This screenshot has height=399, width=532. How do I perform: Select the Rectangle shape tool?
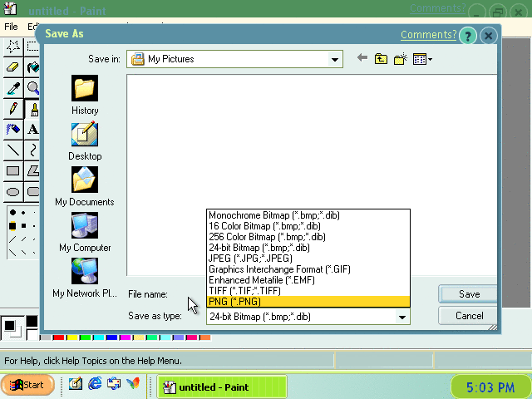click(x=13, y=170)
